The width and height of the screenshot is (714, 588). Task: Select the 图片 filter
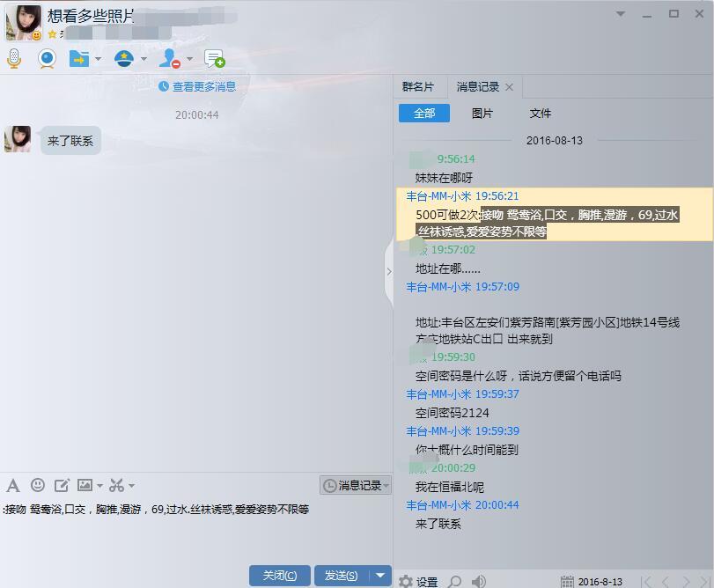482,113
